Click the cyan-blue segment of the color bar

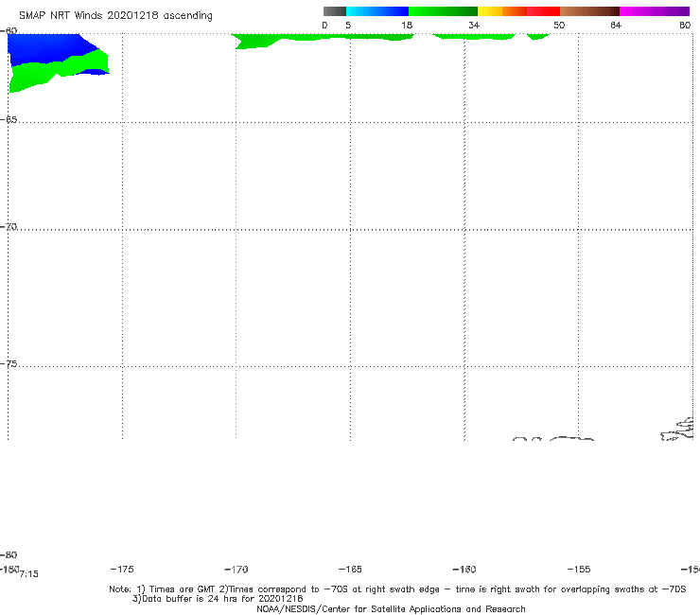pos(377,11)
